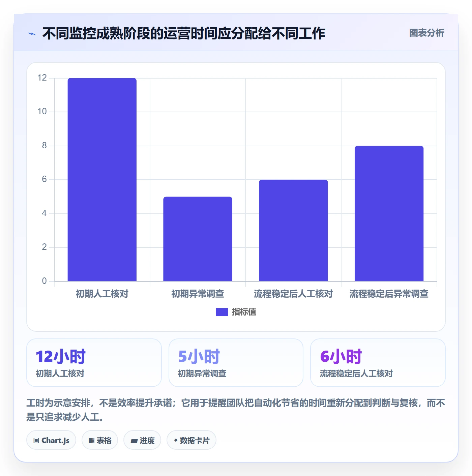Click the 图表分析 label in header
This screenshot has width=472, height=476.
coord(426,33)
